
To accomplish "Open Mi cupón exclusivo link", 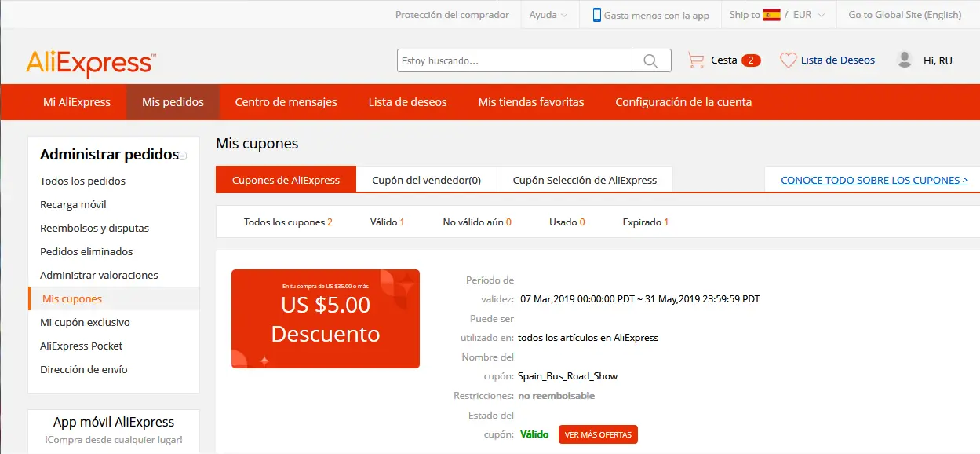I will [x=85, y=322].
